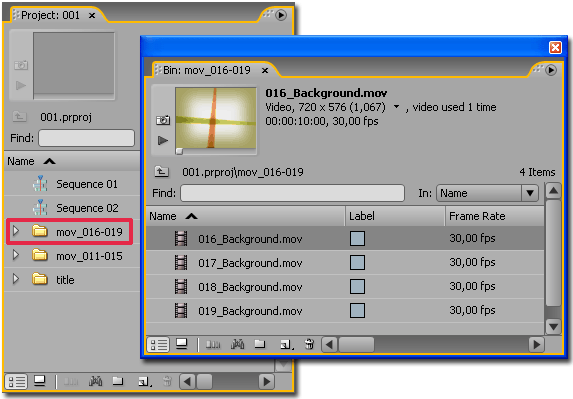Click scroll left arrow in Project panel

187,382
